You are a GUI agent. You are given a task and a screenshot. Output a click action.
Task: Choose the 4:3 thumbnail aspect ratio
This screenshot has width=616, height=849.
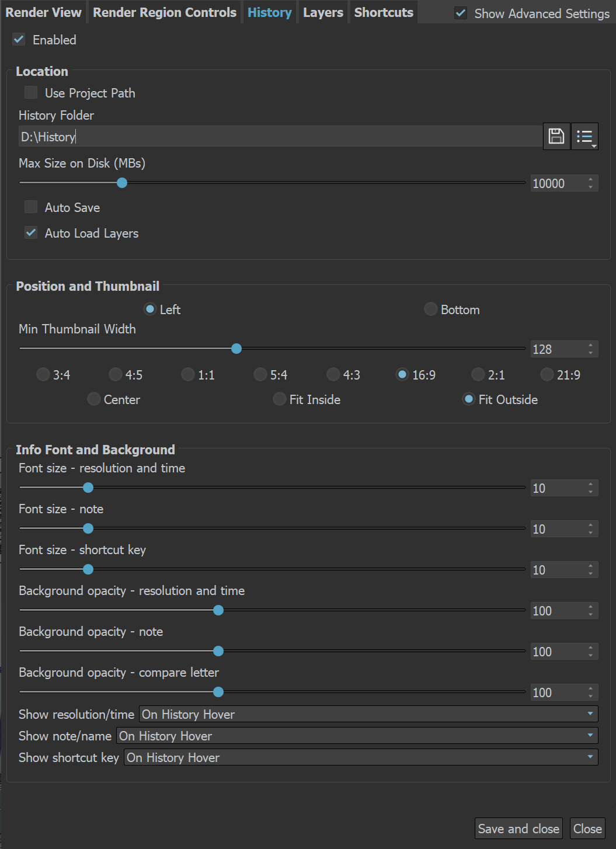[333, 374]
